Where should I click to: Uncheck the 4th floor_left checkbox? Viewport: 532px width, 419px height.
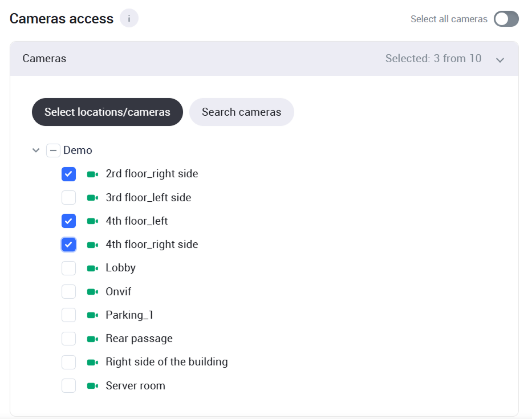pyautogui.click(x=68, y=221)
